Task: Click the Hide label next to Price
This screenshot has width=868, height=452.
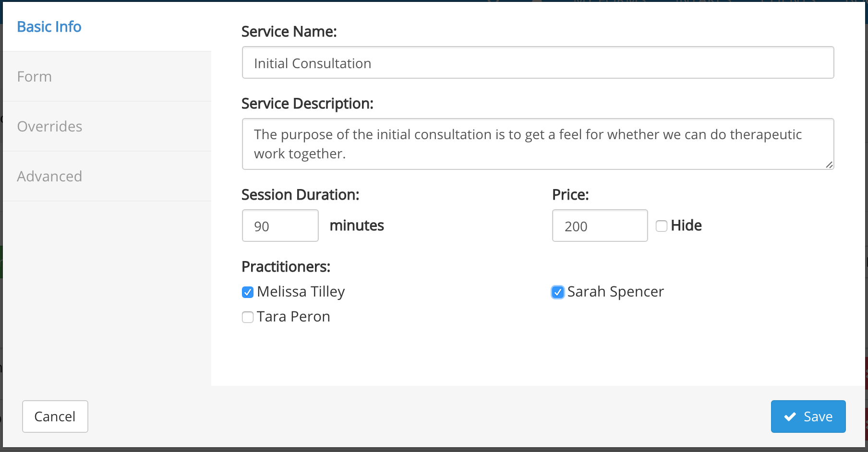Action: pos(686,226)
